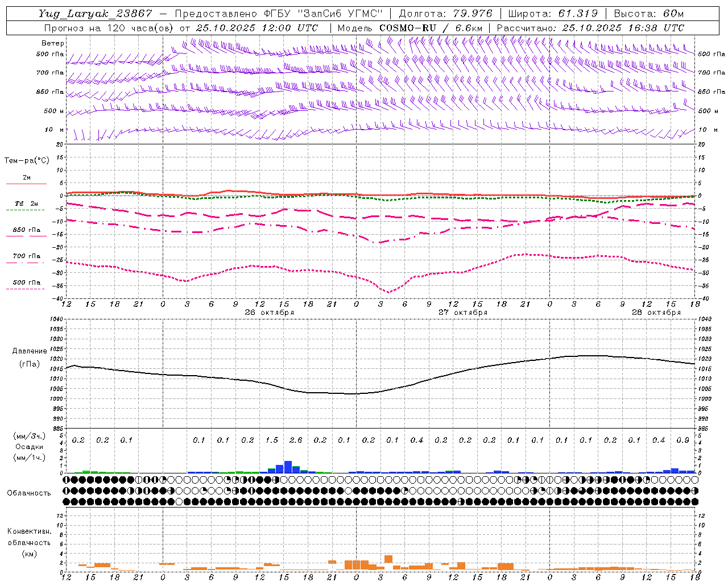Image resolution: width=728 pixels, height=582 pixels.
Task: Click the 10 м wind level label on left
Action: [55, 130]
